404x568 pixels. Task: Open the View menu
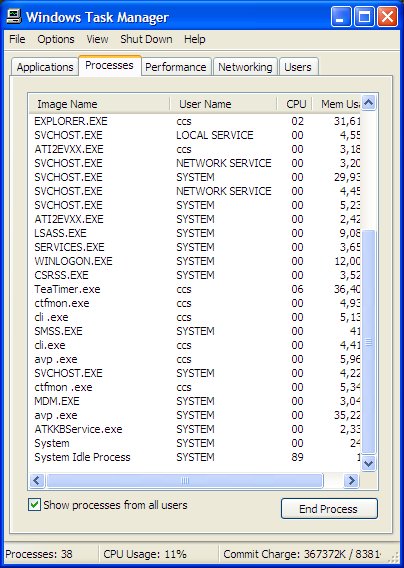(97, 39)
